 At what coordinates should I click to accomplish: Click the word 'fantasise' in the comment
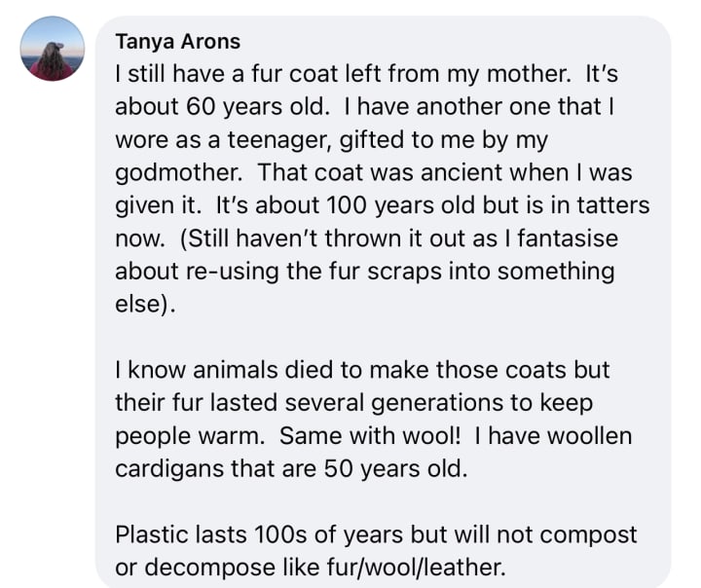pyautogui.click(x=568, y=238)
